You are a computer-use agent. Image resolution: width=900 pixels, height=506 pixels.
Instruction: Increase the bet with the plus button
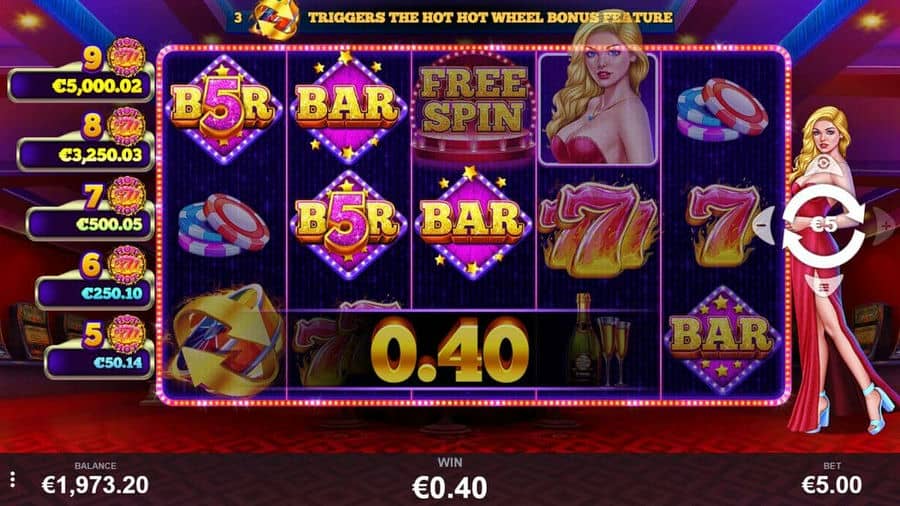(884, 225)
